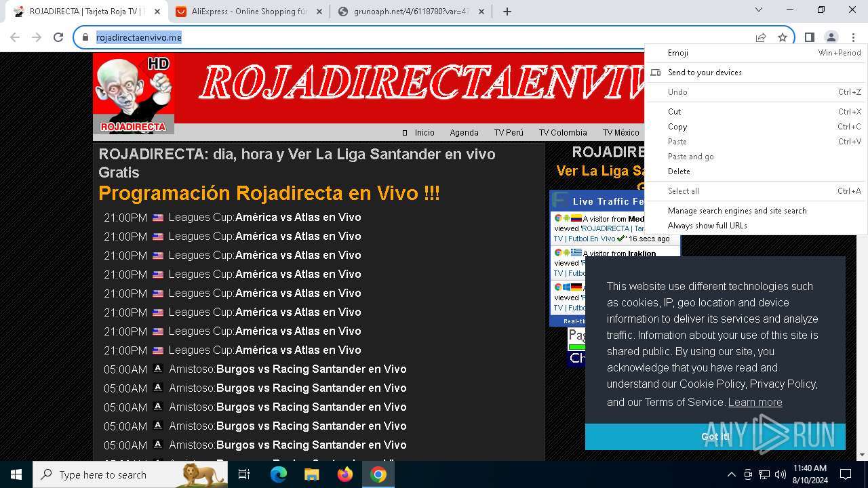The image size is (868, 488).
Task: Open the TV Perú link
Action: tap(509, 133)
